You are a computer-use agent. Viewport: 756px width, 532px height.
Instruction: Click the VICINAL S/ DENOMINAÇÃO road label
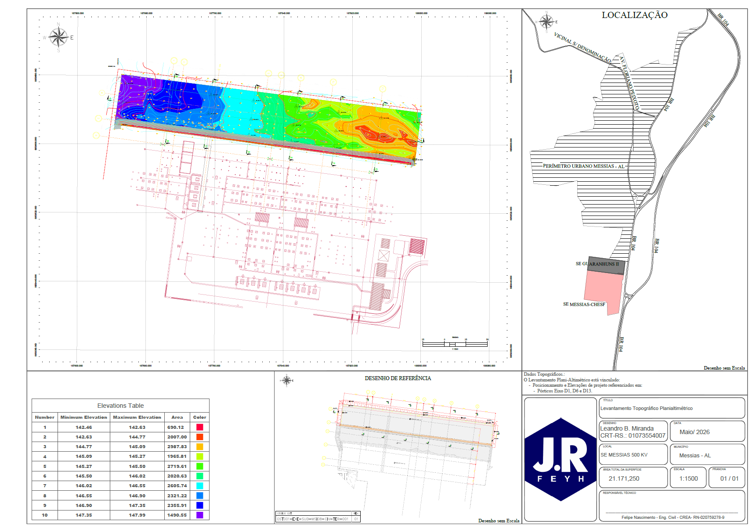coord(582,47)
